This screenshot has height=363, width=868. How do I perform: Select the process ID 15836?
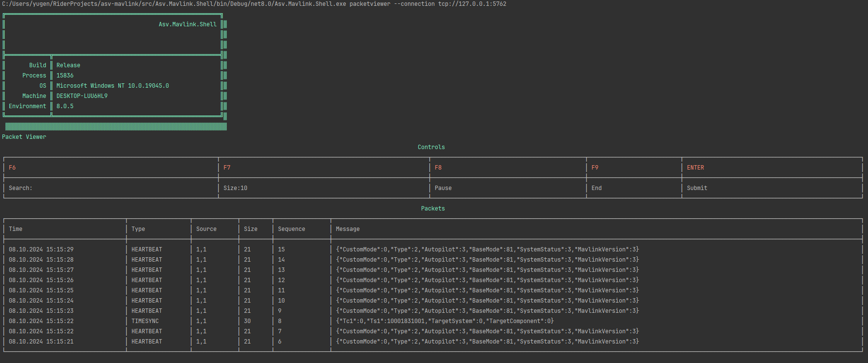click(x=65, y=76)
